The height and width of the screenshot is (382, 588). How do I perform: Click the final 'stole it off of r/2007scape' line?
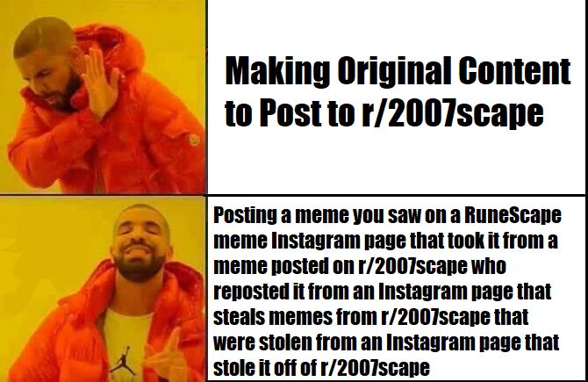click(321, 367)
